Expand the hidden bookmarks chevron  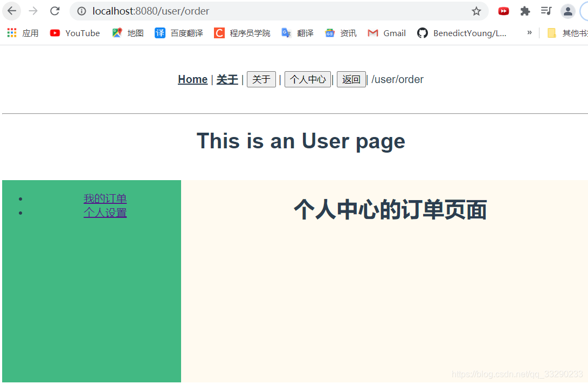coord(529,33)
